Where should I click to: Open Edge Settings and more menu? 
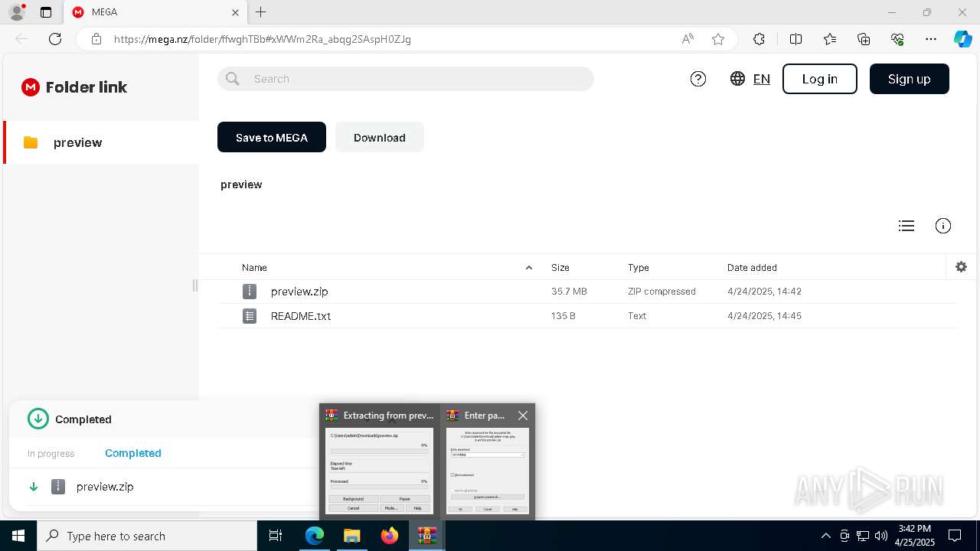click(x=931, y=39)
